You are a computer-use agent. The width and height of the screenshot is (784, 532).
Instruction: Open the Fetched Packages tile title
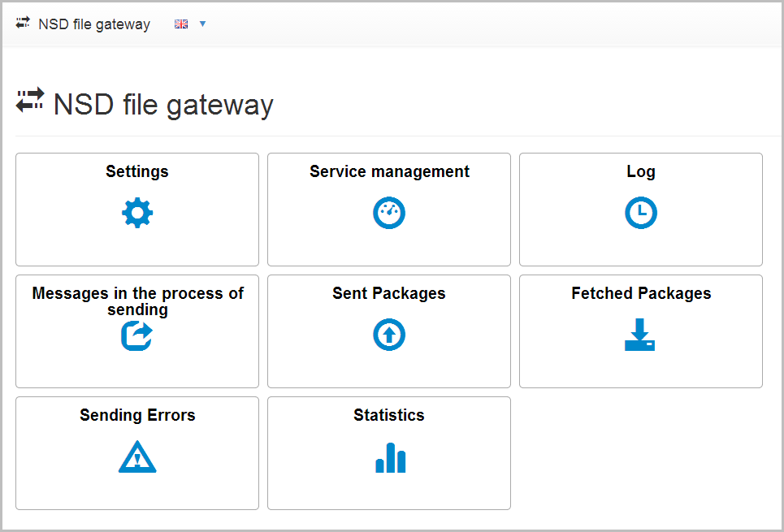coord(642,293)
